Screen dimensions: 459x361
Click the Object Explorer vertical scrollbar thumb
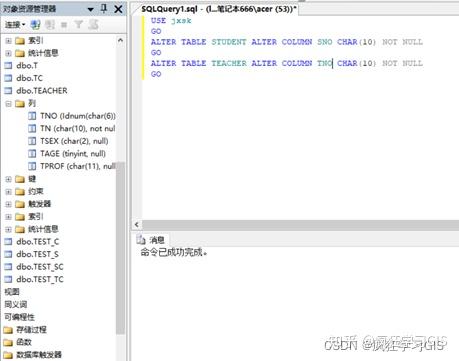(120, 248)
